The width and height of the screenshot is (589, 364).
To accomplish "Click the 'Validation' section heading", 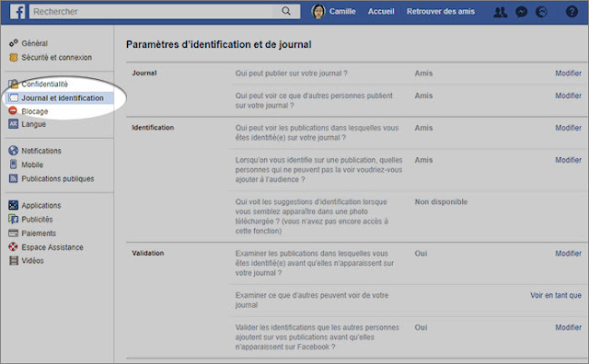I will [147, 254].
